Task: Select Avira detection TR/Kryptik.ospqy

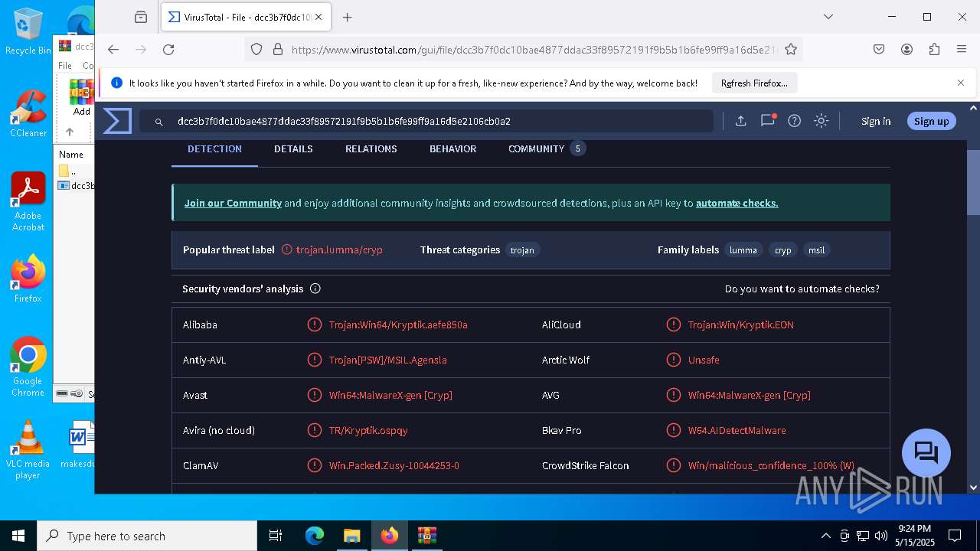Action: click(x=368, y=430)
